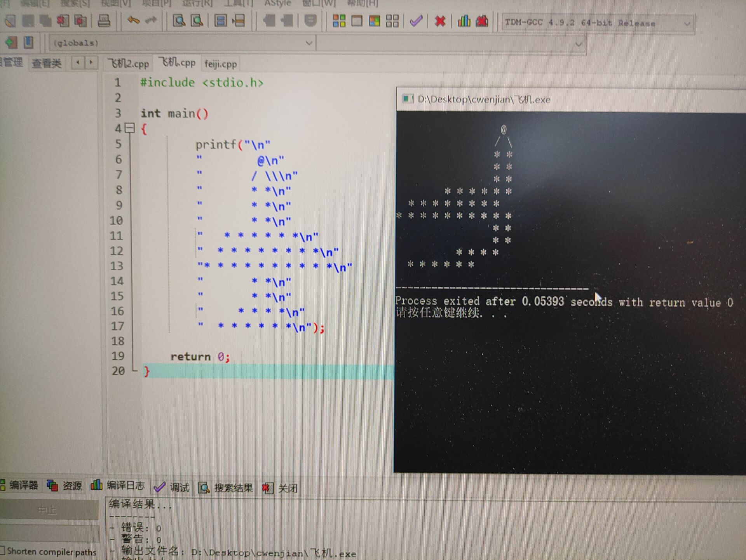Screen dimensions: 746x560
Task: Stop execution with the red X icon
Action: 440,21
